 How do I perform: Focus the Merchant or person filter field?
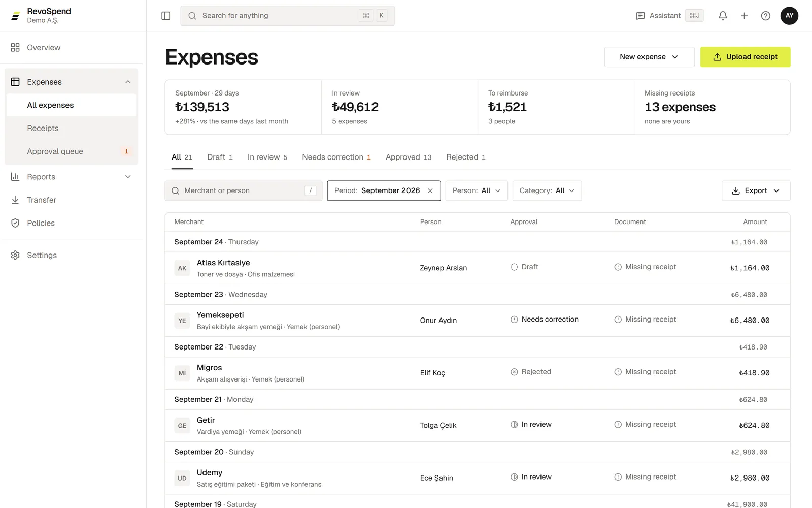tap(244, 190)
